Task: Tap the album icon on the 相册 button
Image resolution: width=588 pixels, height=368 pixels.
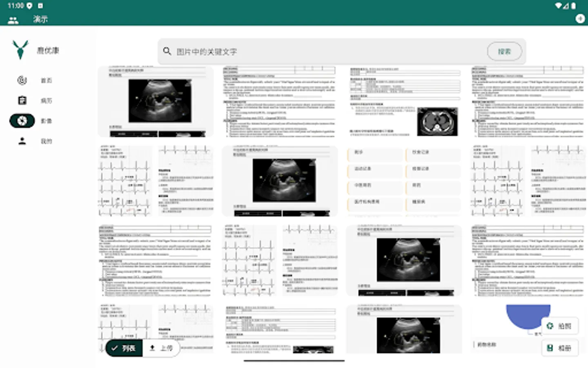Action: (x=549, y=348)
